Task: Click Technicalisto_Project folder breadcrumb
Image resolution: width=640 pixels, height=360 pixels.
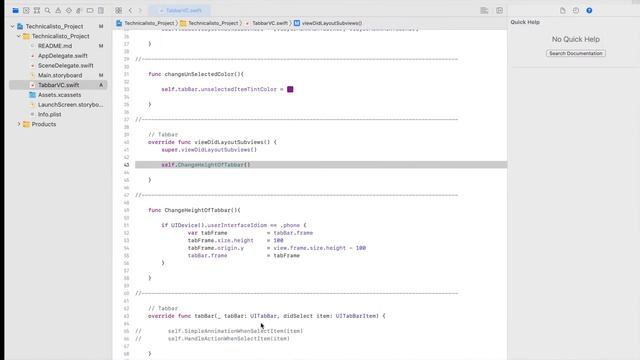Action: click(209, 23)
